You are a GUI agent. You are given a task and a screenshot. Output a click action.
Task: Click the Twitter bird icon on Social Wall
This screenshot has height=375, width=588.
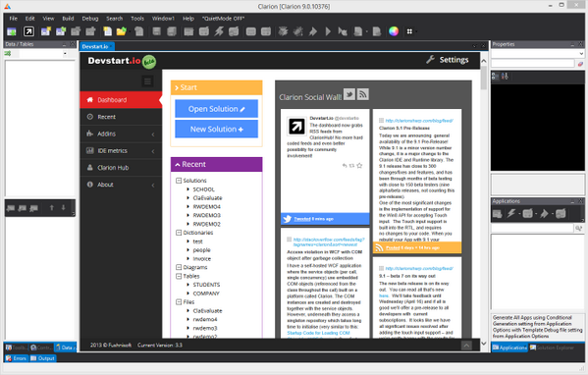click(x=349, y=94)
